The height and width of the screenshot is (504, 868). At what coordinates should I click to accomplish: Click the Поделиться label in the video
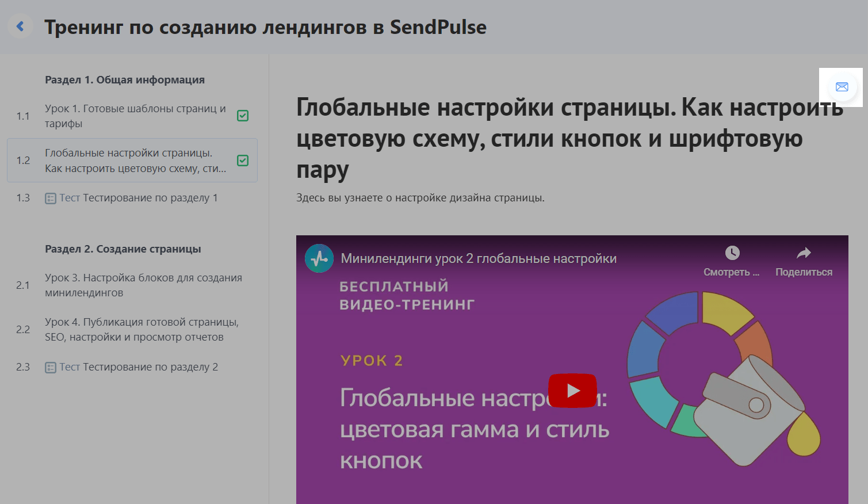(804, 272)
